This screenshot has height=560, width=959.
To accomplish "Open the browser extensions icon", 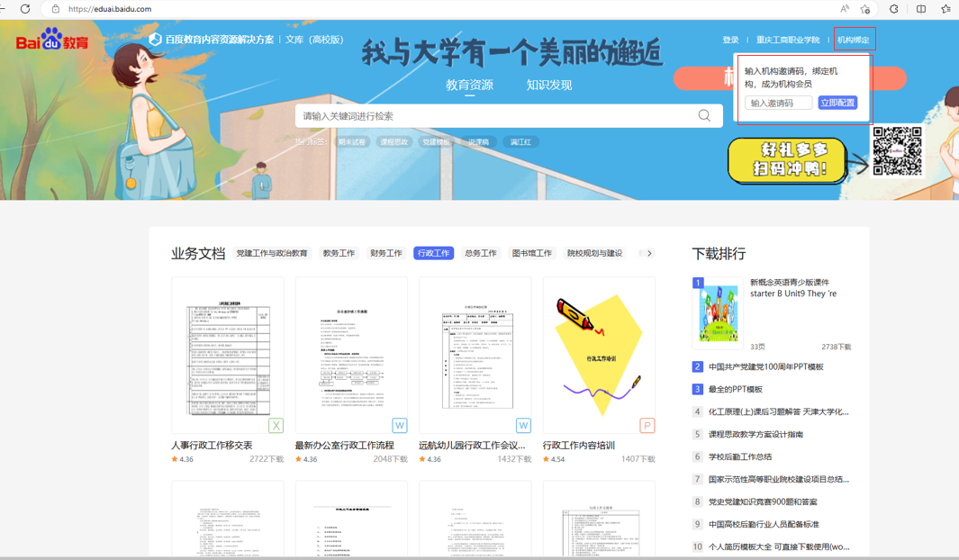I will click(893, 9).
